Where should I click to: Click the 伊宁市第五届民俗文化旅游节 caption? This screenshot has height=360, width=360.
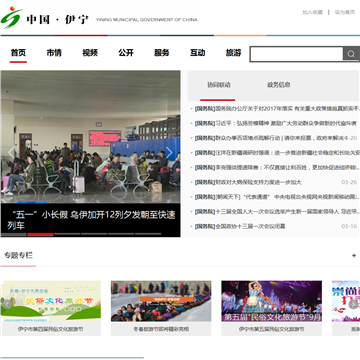[x=272, y=329]
